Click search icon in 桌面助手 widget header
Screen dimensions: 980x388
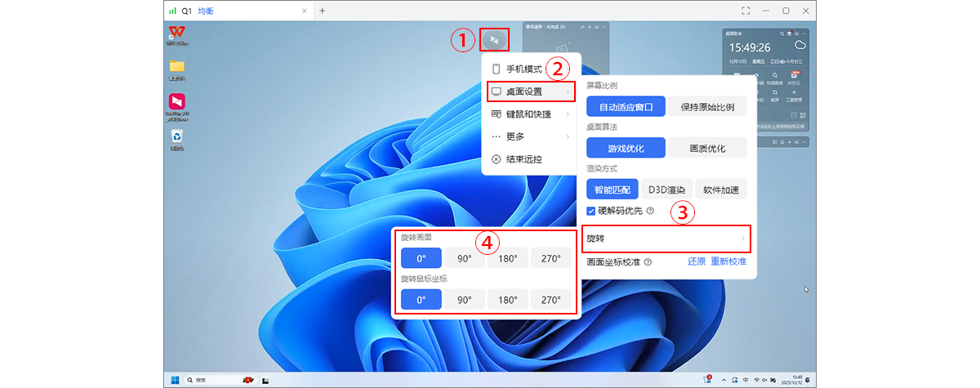782,33
